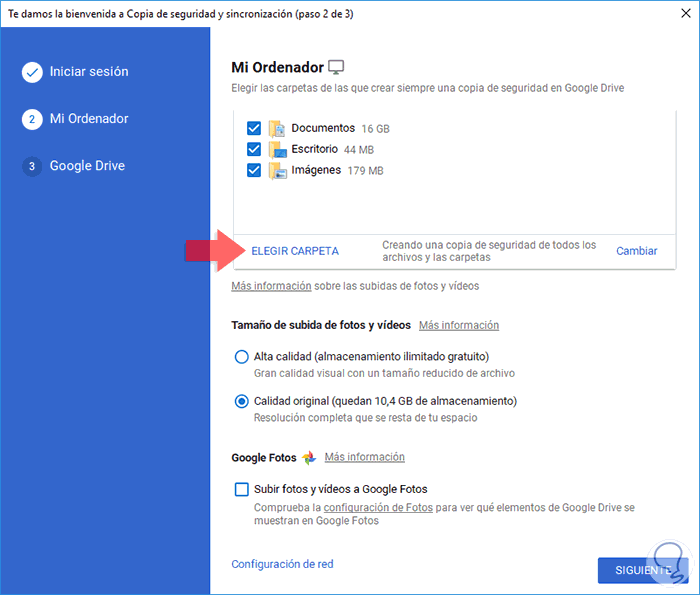This screenshot has width=700, height=595.
Task: Click SIGUIENTE to continue
Action: (x=643, y=570)
